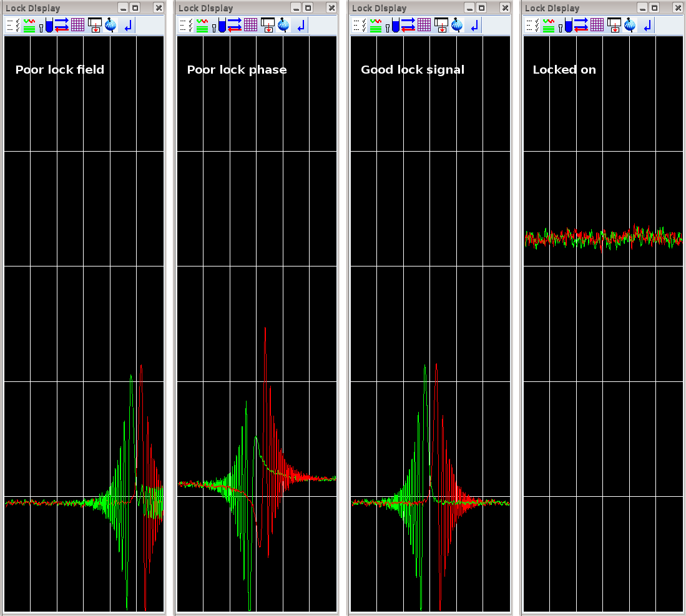Image resolution: width=686 pixels, height=616 pixels.
Task: Toggle blue-red sweep arrows in Poor lock phase window
Action: click(x=235, y=26)
